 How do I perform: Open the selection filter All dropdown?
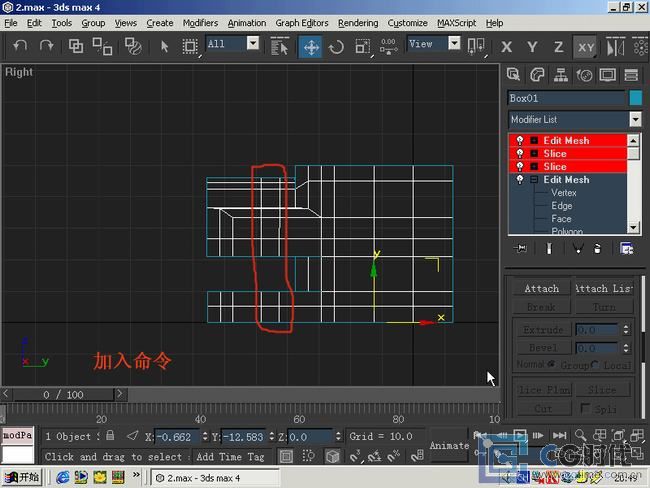pos(253,43)
